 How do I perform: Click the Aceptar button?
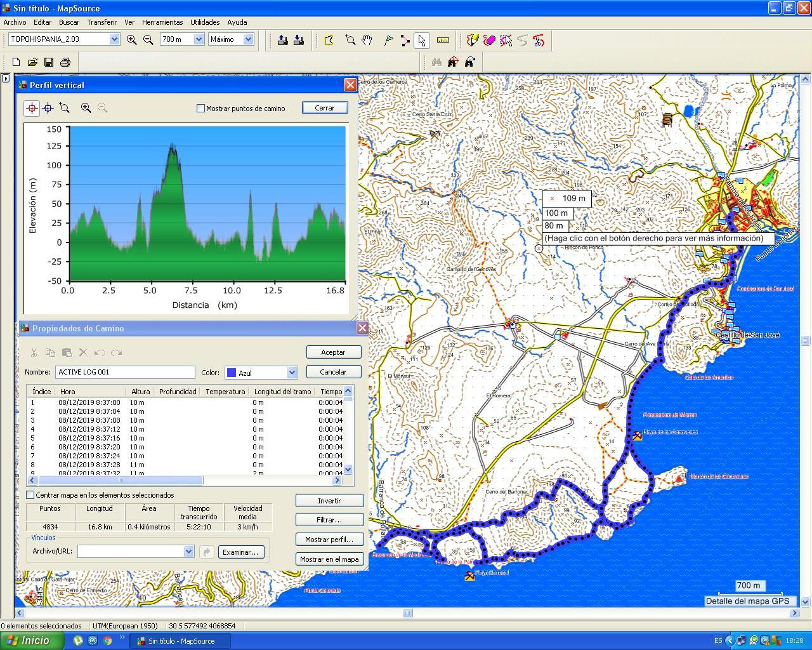(334, 352)
